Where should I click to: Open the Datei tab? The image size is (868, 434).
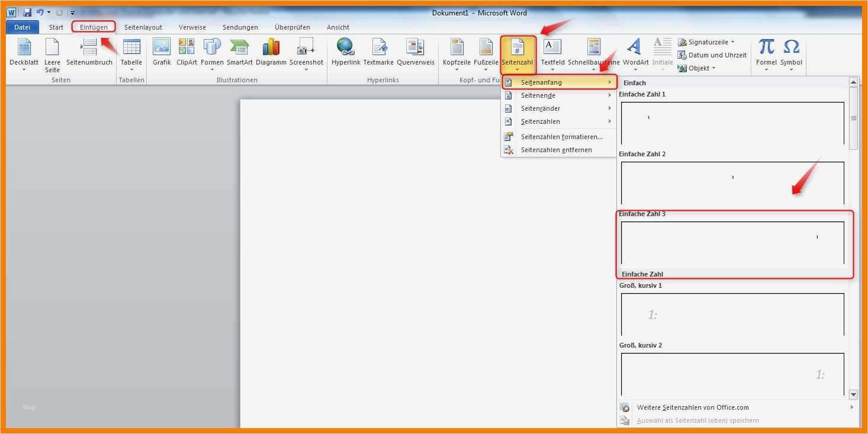pyautogui.click(x=22, y=27)
